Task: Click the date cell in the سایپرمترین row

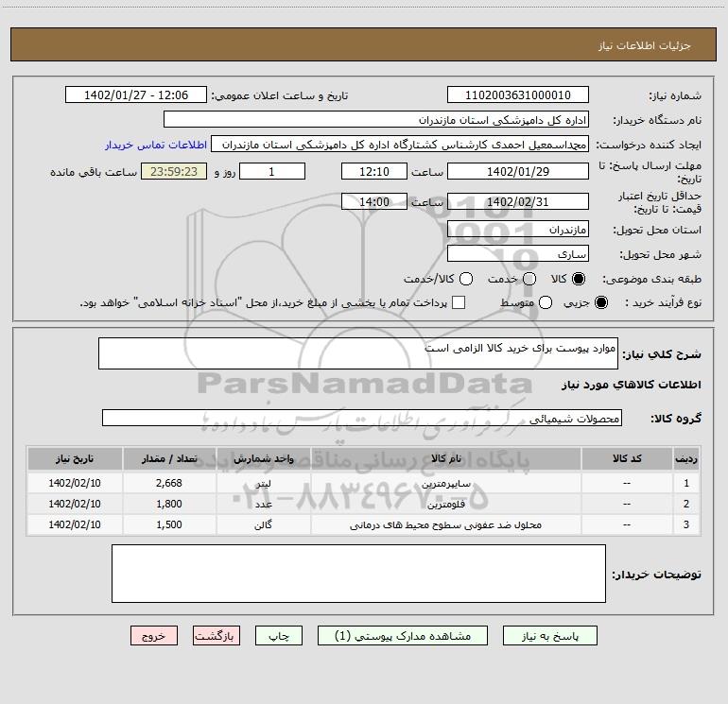Action: 75,483
